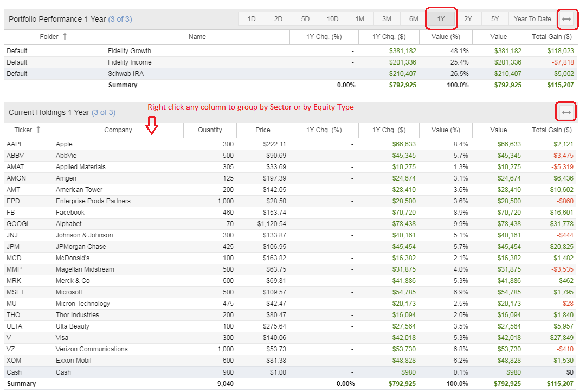Select the 1Y time period tab
The height and width of the screenshot is (392, 586).
441,19
